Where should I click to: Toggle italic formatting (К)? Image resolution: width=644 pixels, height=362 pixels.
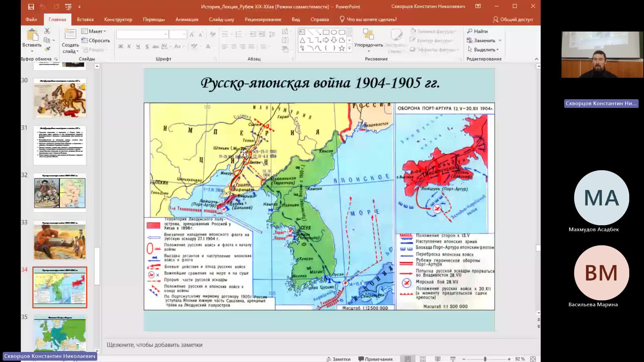click(129, 47)
